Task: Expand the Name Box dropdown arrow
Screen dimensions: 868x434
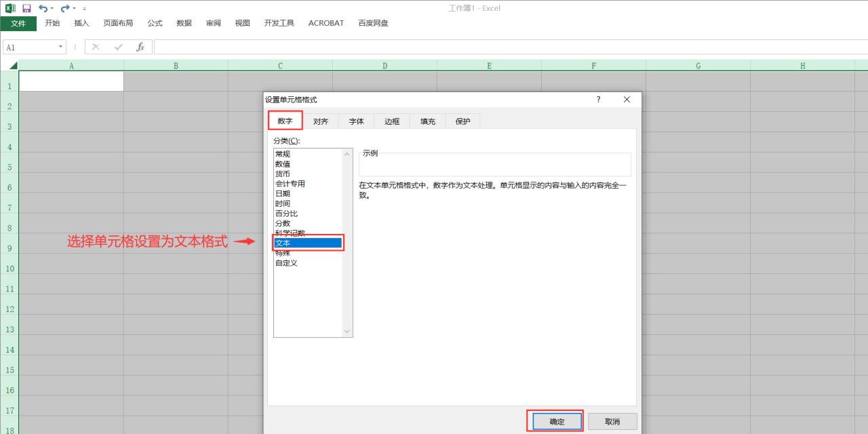Action: click(x=61, y=47)
